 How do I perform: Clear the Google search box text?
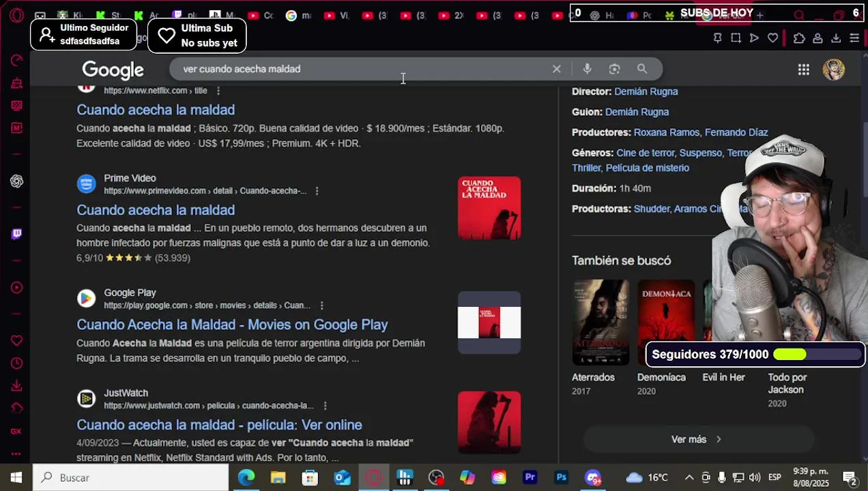coord(557,69)
